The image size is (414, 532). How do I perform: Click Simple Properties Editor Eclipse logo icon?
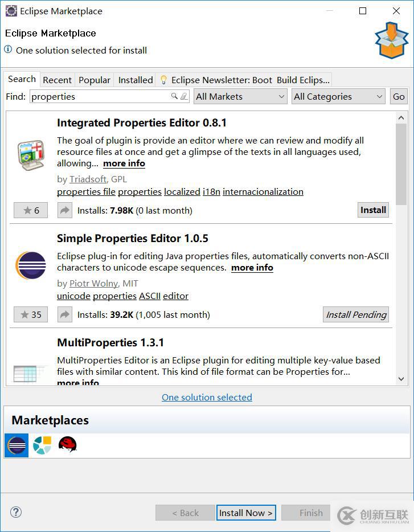[31, 265]
